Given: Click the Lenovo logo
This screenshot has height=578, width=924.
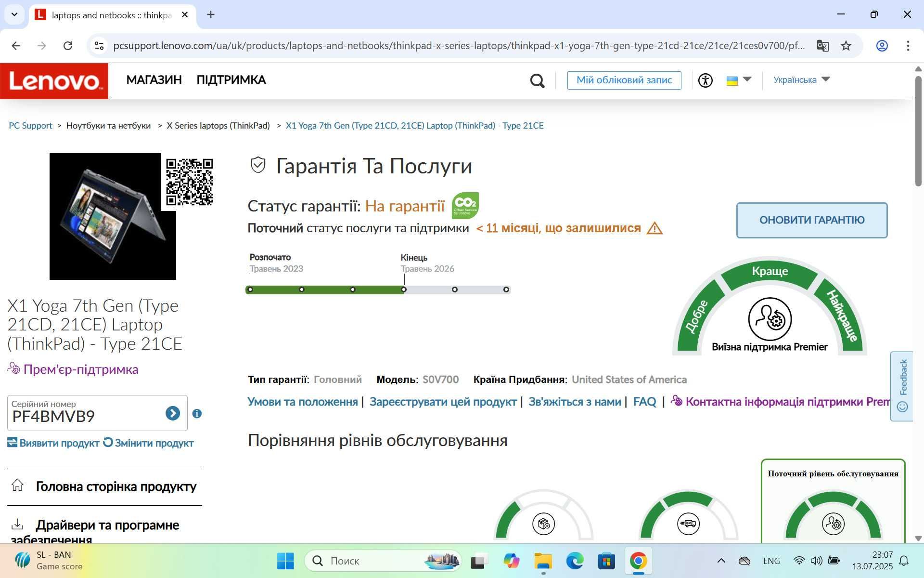Looking at the screenshot, I should pos(54,81).
